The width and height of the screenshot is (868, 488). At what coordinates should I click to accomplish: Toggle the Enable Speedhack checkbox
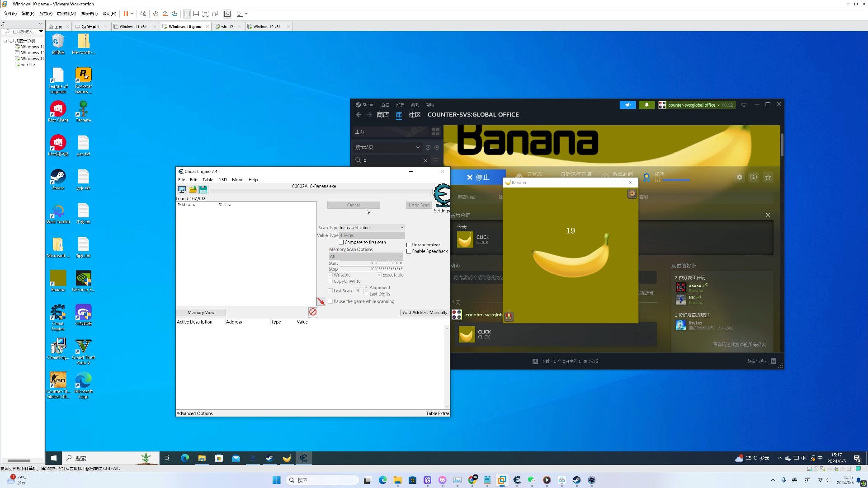(409, 251)
